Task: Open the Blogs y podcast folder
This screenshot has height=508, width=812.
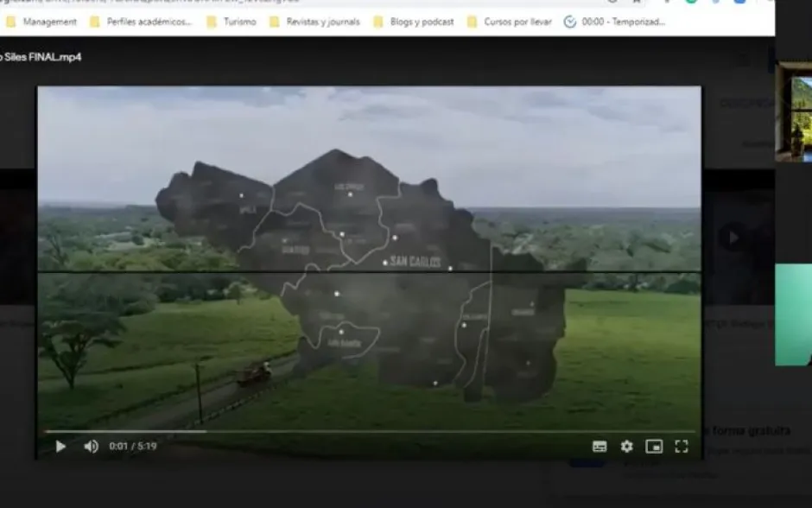Action: coord(413,22)
